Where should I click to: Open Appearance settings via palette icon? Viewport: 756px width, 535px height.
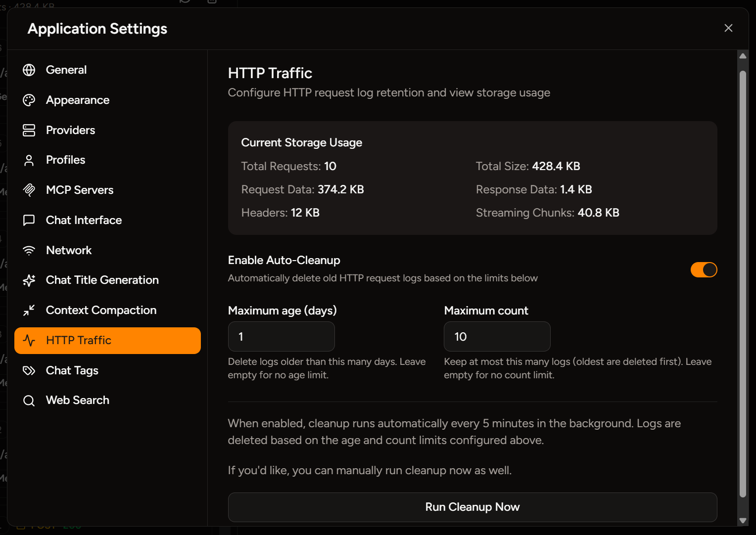coord(29,100)
